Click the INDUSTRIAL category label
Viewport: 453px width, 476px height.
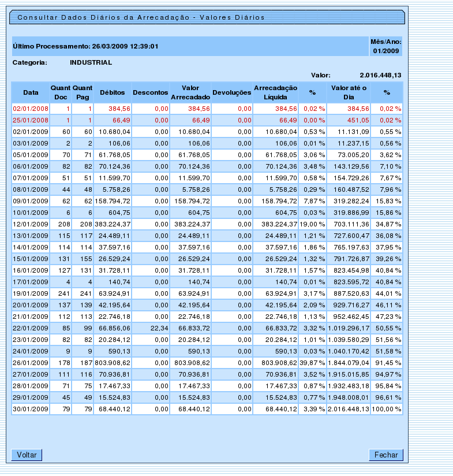coord(91,62)
